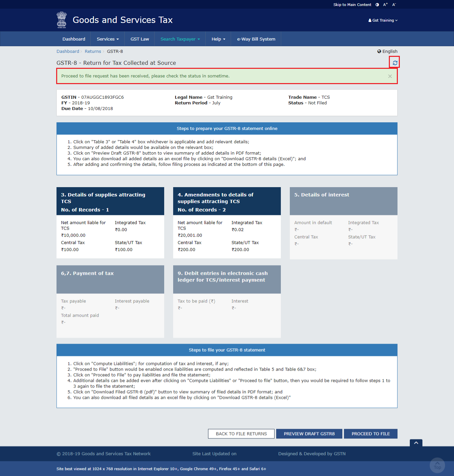Image resolution: width=454 pixels, height=476 pixels.
Task: Expand the Search Taxpayer dropdown
Action: pyautogui.click(x=180, y=39)
